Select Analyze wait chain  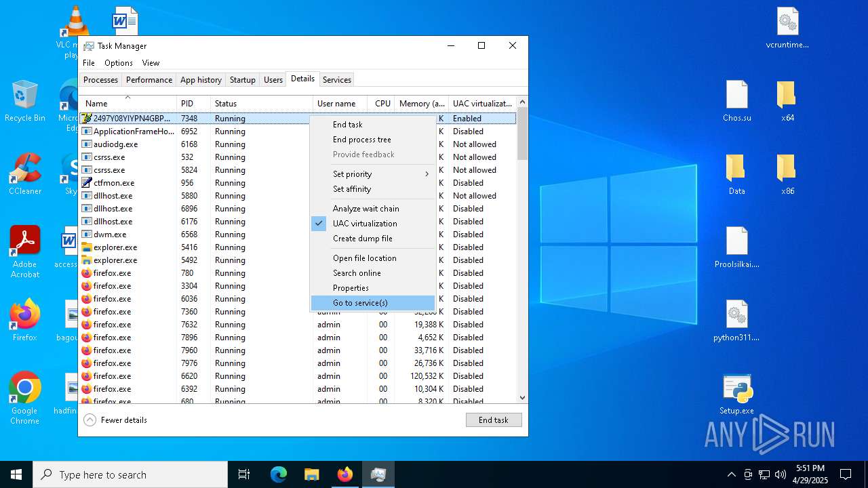click(373, 209)
